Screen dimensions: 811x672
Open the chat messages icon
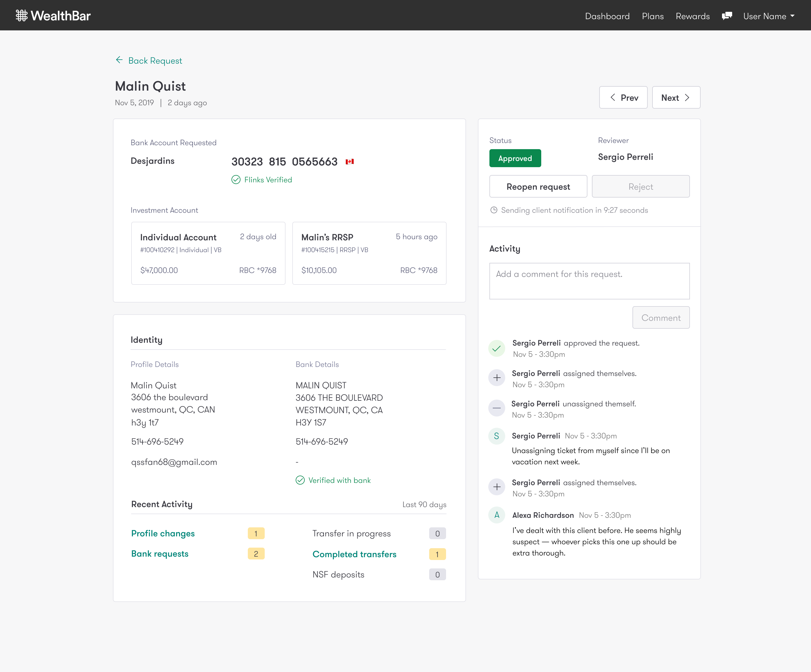point(727,16)
